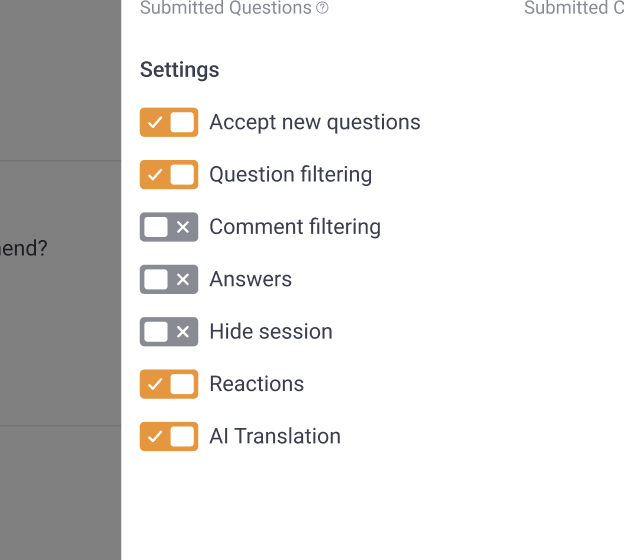Disable the Reactions toggle switch
Viewport: 624px width, 560px height.
coord(169,384)
